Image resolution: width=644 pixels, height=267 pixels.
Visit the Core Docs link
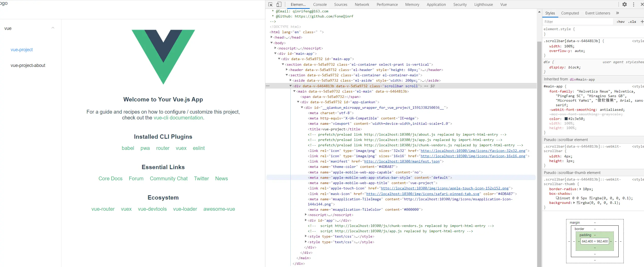point(110,179)
